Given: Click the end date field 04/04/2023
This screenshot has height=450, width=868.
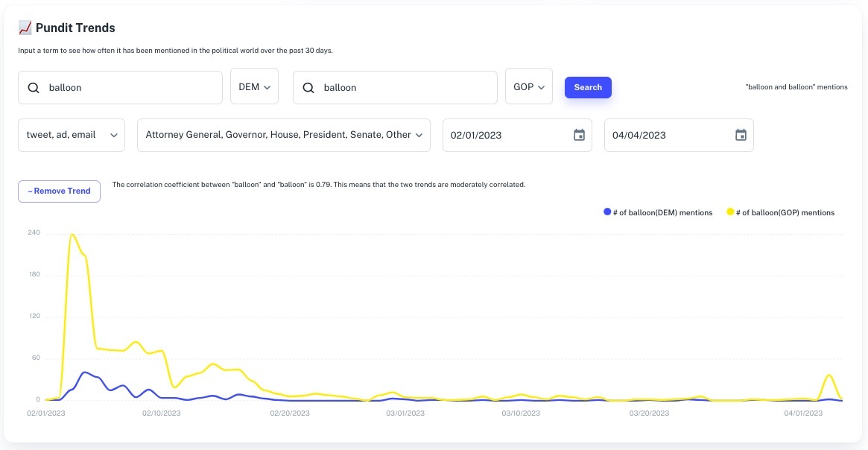Looking at the screenshot, I should pos(679,135).
